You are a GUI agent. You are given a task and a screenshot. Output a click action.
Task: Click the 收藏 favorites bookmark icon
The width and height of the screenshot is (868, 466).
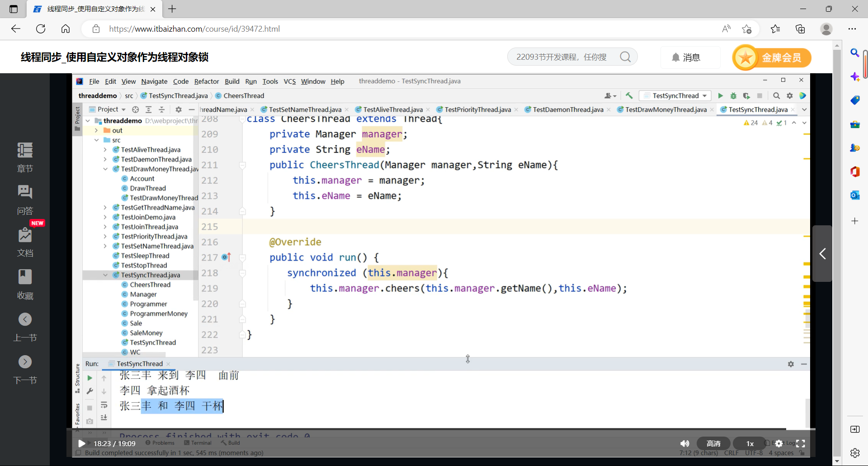pos(25,285)
